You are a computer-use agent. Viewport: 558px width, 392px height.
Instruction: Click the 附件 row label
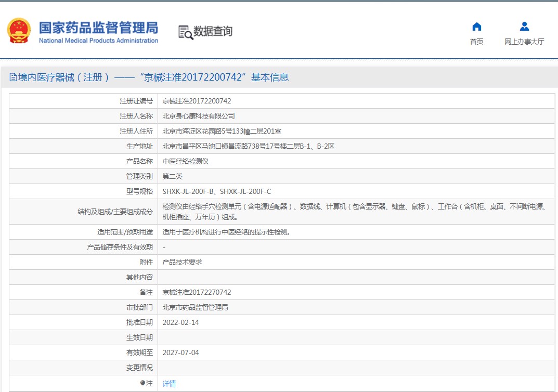146,262
